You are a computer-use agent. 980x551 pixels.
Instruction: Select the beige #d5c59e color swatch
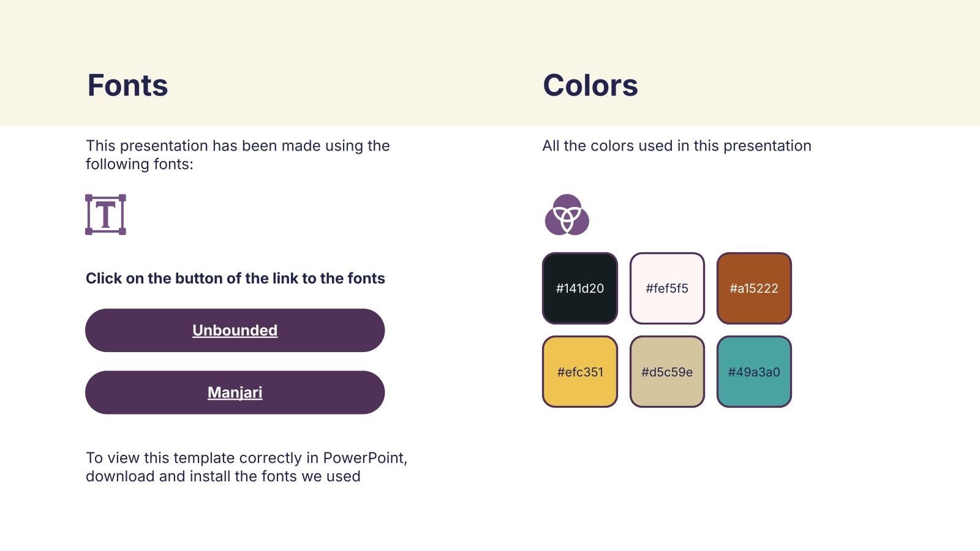(667, 372)
